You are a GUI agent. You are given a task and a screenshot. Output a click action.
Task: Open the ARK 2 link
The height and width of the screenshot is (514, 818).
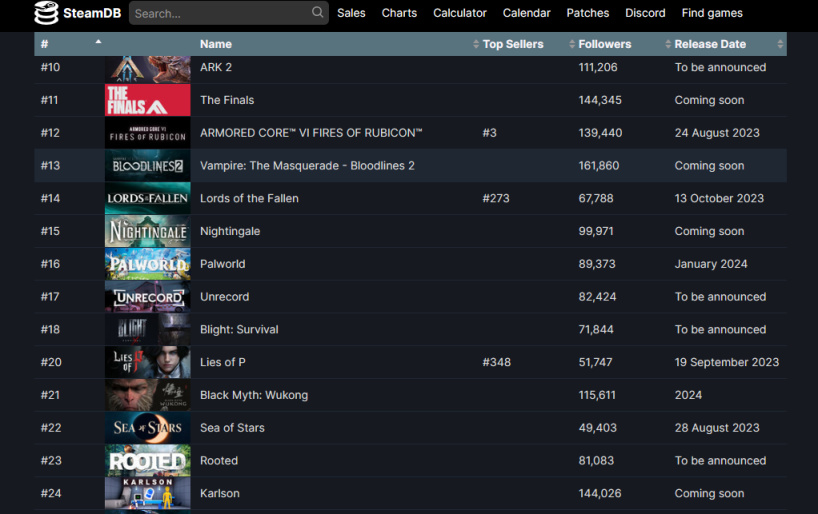[215, 67]
